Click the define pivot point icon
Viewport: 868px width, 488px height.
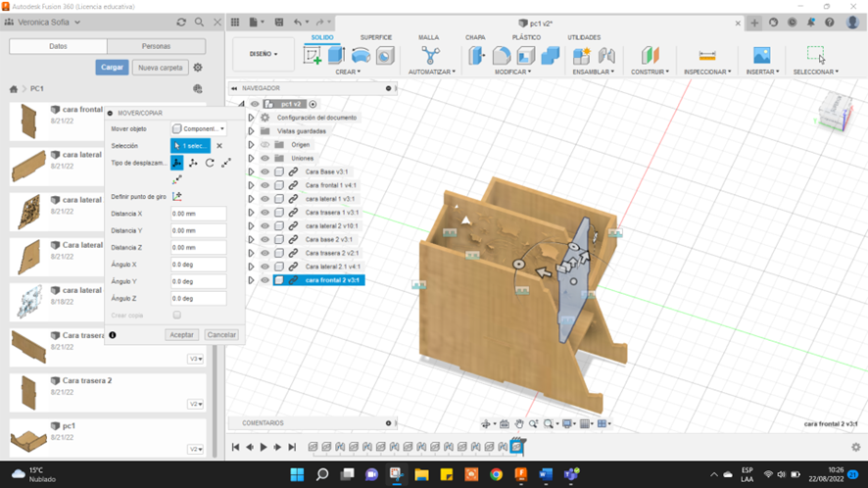pyautogui.click(x=177, y=197)
